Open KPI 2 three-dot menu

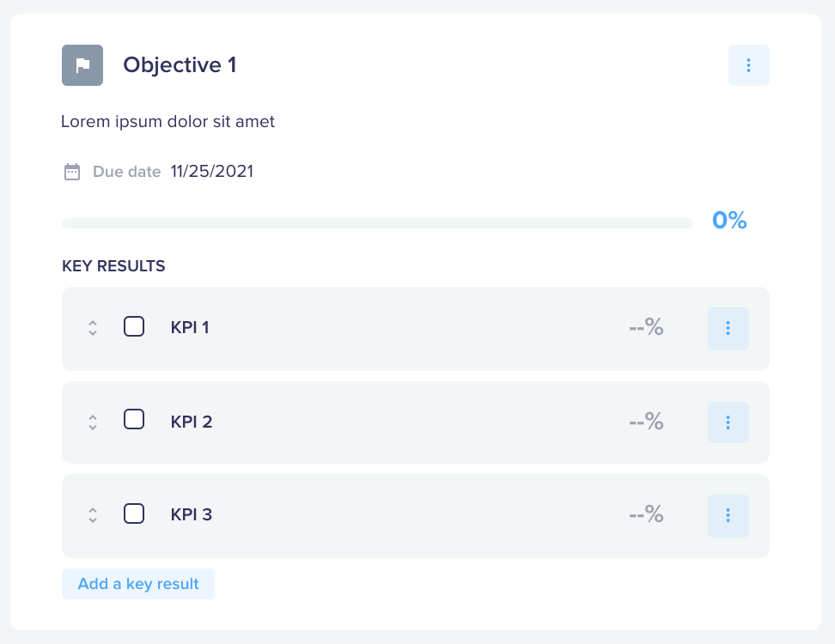tap(728, 422)
